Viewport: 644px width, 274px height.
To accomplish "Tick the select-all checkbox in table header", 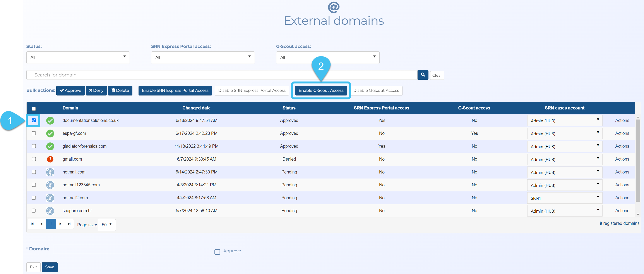I will point(34,109).
